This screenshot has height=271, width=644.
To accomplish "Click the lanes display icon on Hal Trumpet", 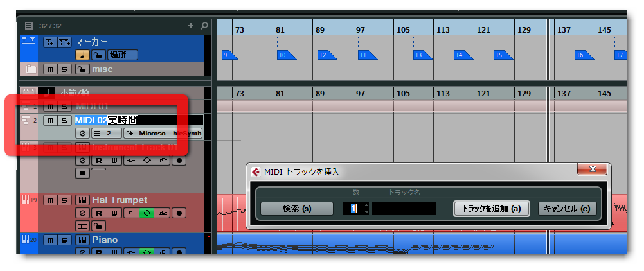I will (x=82, y=226).
